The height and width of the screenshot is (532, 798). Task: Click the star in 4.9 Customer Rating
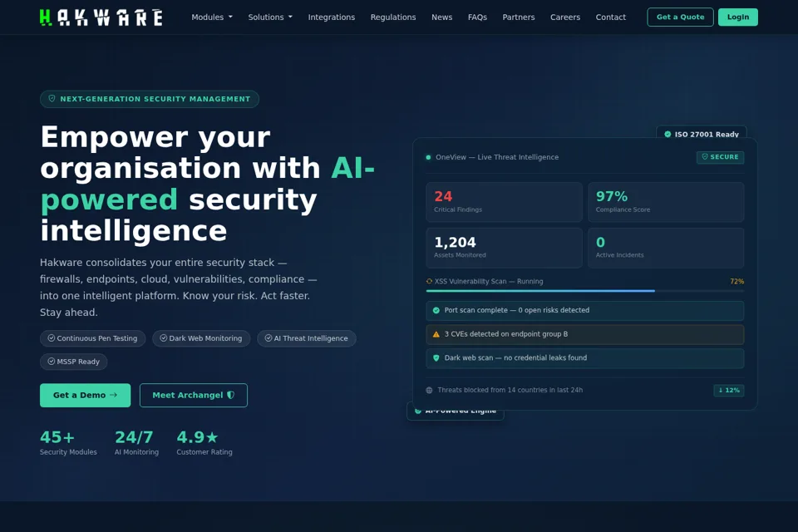coord(212,437)
